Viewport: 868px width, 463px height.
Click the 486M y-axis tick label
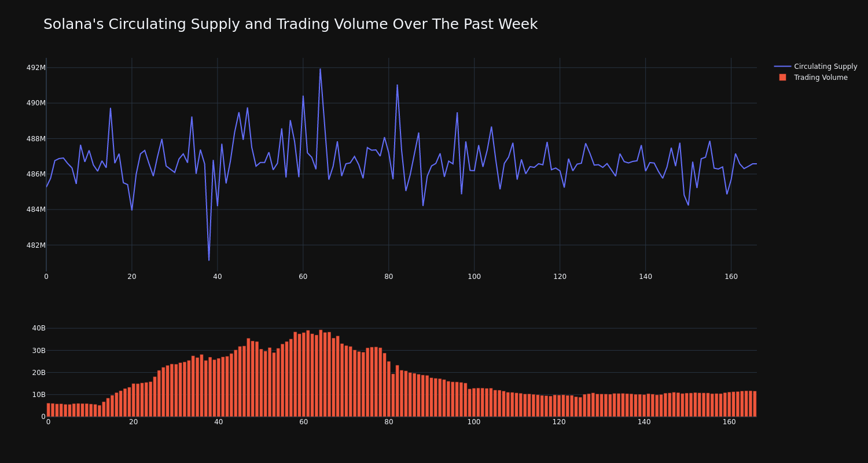(36, 174)
